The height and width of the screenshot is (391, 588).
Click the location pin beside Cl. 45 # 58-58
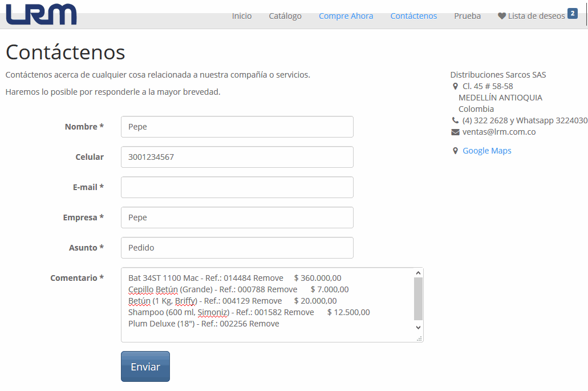(x=455, y=86)
